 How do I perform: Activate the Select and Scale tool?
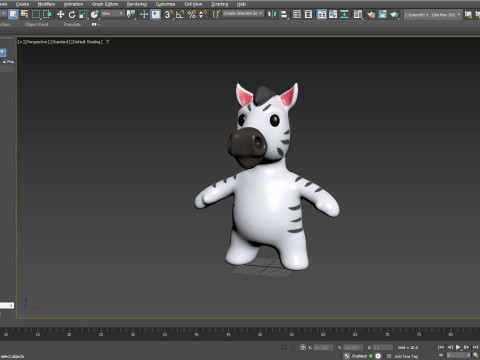83,14
